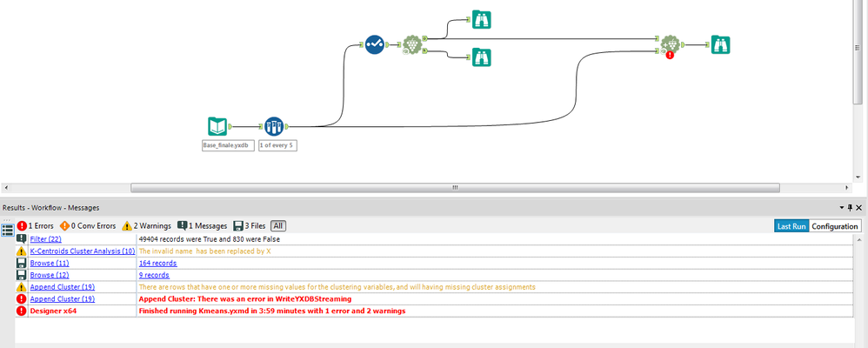Open the Filter (22) tool link

coord(45,239)
